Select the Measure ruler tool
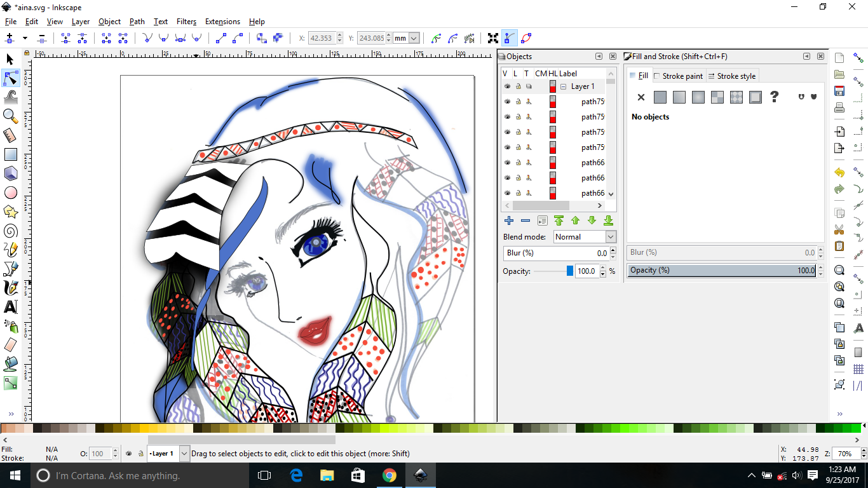The width and height of the screenshot is (868, 488). tap(10, 135)
